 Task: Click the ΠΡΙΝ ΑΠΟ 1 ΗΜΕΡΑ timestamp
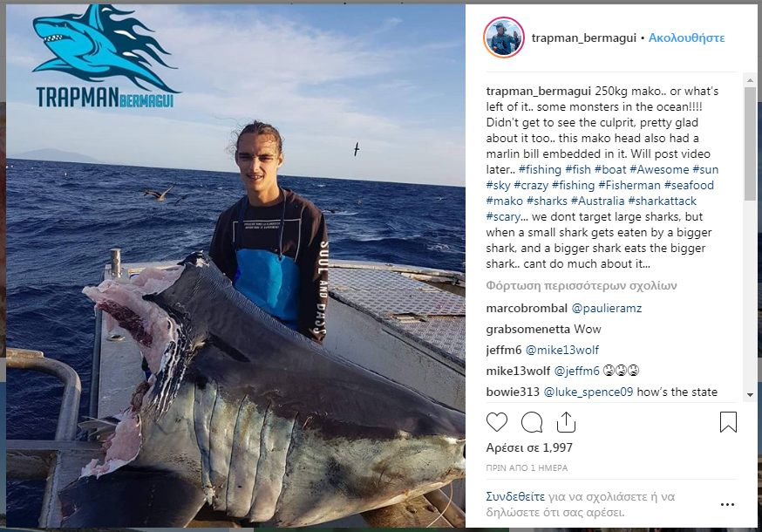(527, 467)
